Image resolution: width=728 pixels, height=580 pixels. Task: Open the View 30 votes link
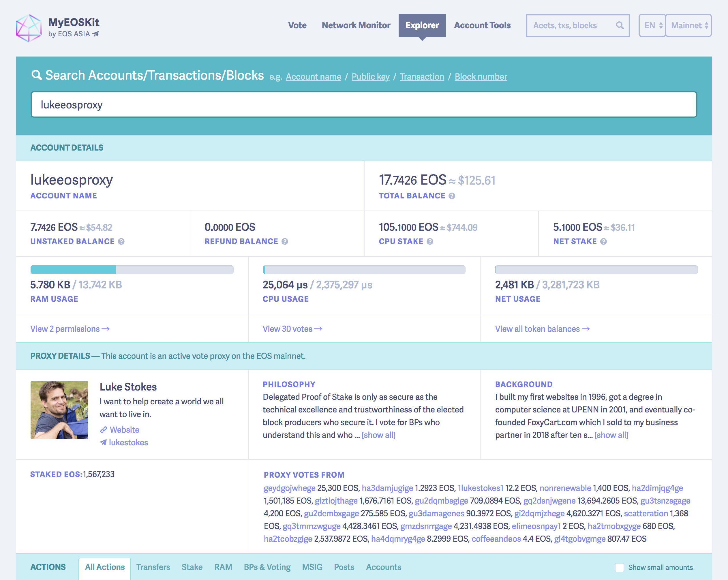pyautogui.click(x=292, y=329)
